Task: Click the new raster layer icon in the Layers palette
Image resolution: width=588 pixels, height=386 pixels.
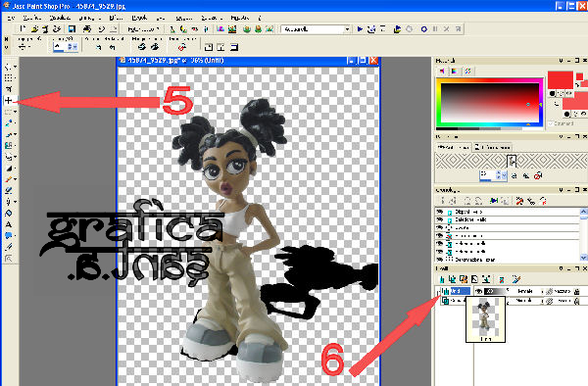Action: pos(442,279)
